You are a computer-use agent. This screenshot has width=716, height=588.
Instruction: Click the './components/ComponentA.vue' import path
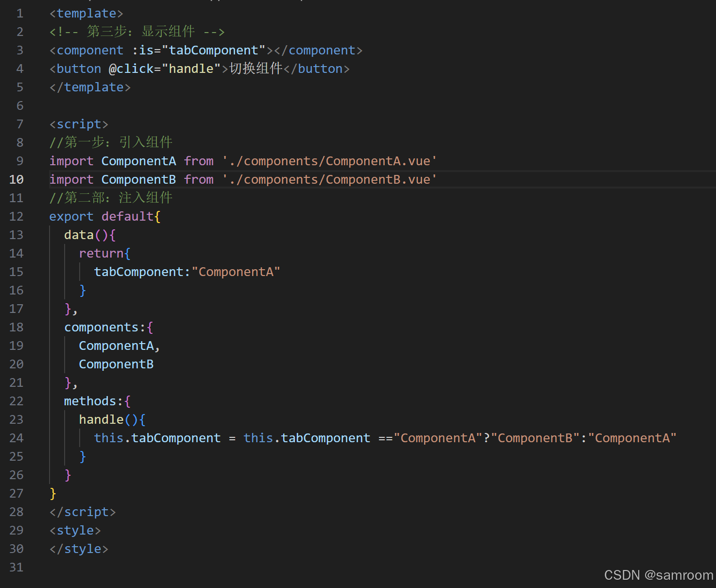pos(329,161)
